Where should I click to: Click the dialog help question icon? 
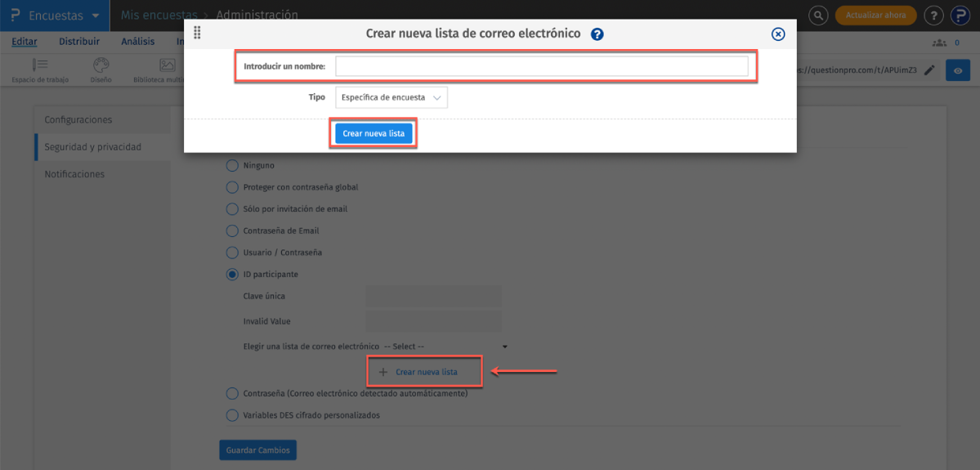coord(597,34)
